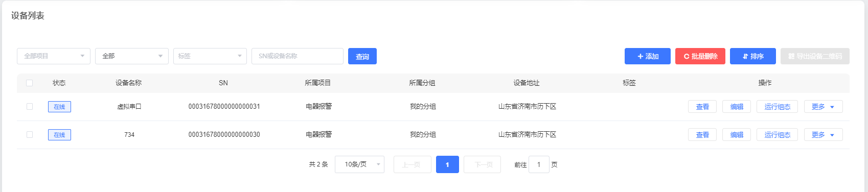Viewport: 868px width, 192px height.
Task: Open 运行组态 for the 虚拟串口 device
Action: (777, 107)
